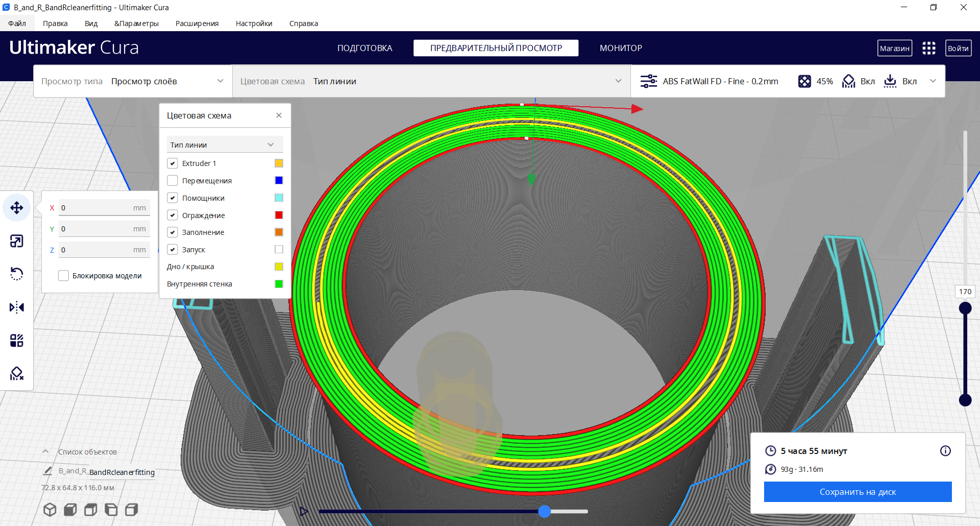980x526 pixels.
Task: Switch to 3D perspective view cube icon
Action: [50, 510]
